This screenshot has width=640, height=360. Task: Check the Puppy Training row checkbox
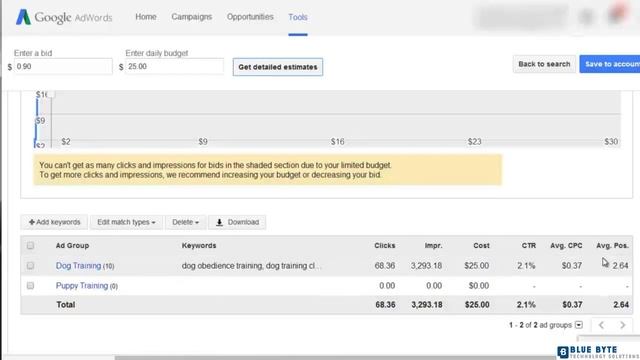coord(30,286)
